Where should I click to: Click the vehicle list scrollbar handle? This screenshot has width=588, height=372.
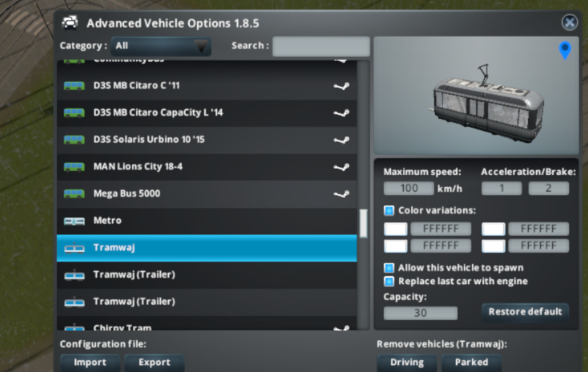pyautogui.click(x=363, y=223)
